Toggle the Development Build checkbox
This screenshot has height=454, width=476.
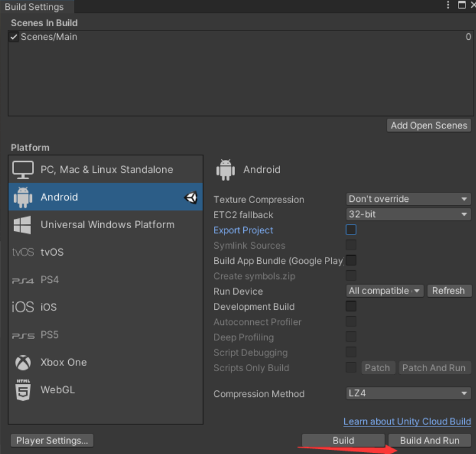pyautogui.click(x=351, y=306)
